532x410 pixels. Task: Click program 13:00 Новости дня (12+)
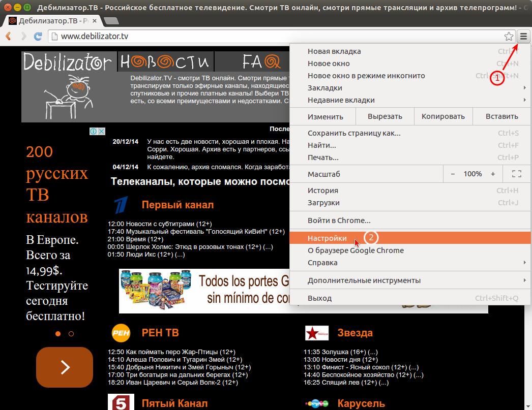(x=341, y=360)
